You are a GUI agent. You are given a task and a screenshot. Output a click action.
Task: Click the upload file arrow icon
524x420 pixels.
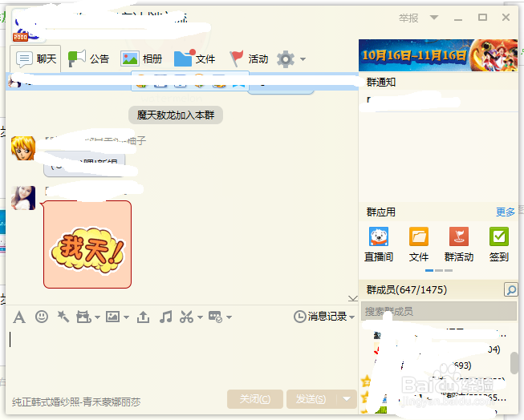(143, 317)
